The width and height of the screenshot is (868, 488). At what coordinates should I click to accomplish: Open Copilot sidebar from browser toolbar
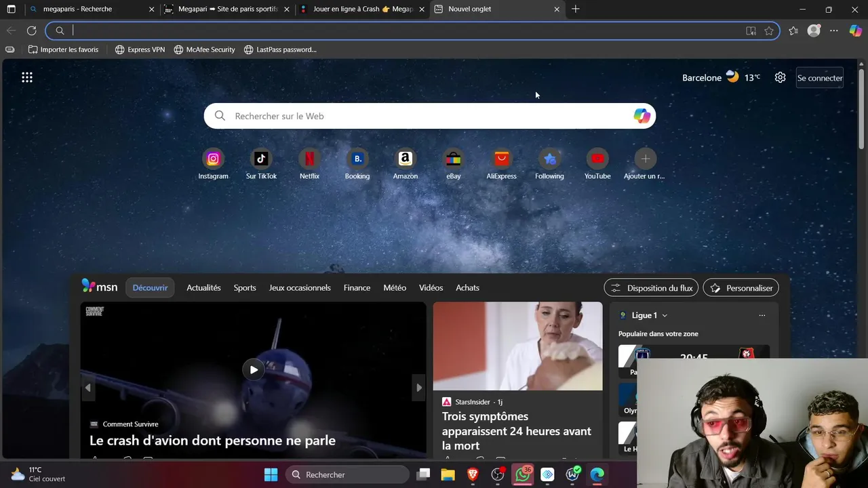click(x=855, y=30)
